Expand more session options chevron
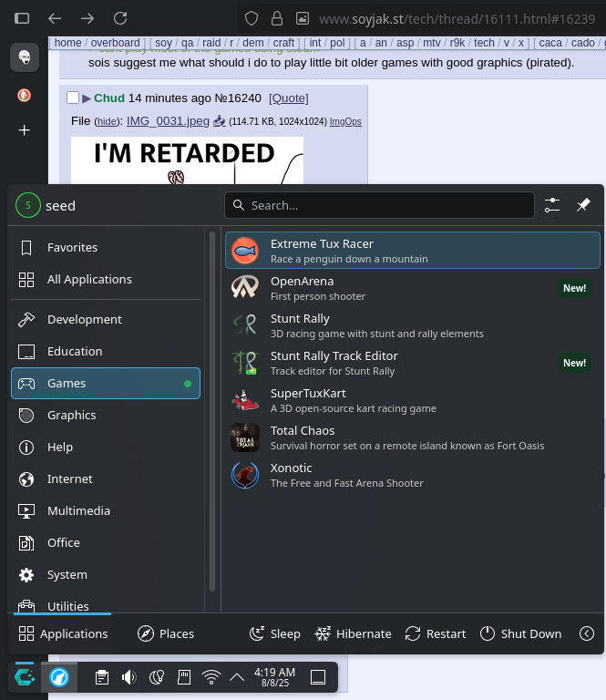The height and width of the screenshot is (700, 606). 587,633
